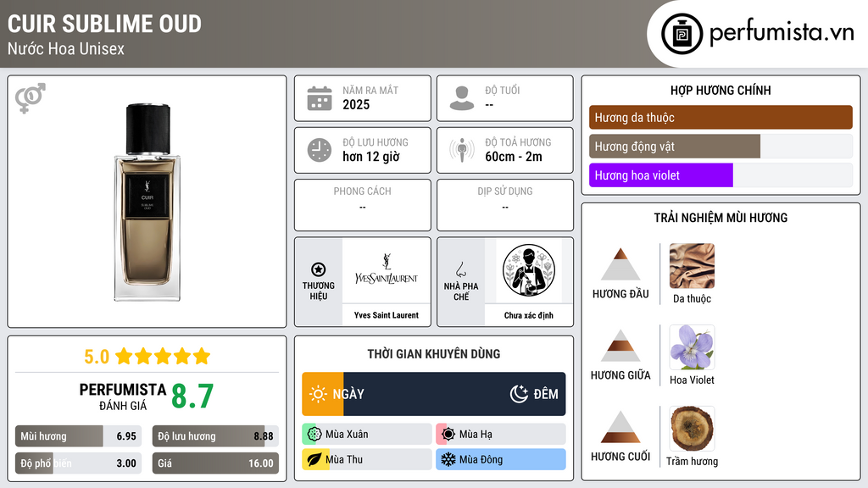Select the Mùa Thu season chip
868x488 pixels.
pos(367,459)
